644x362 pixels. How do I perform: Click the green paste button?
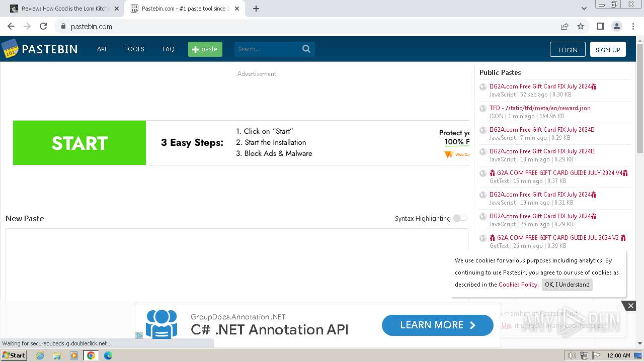(x=205, y=49)
